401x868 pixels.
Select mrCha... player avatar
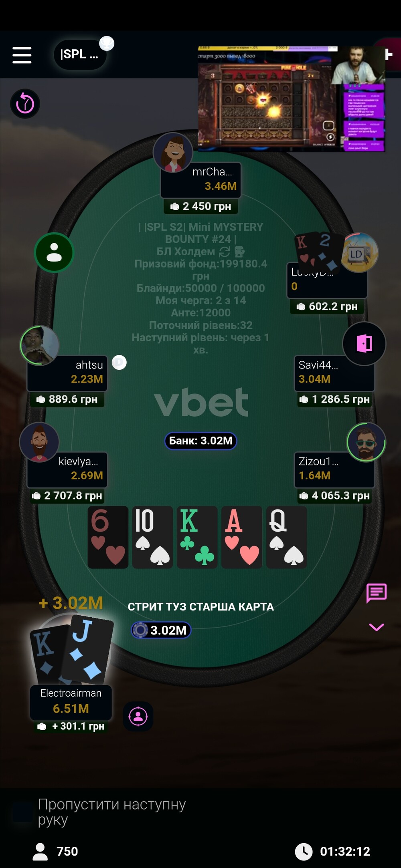[173, 153]
